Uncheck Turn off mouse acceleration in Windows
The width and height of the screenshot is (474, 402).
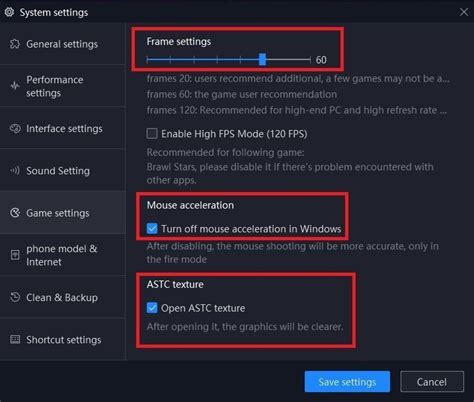coord(152,229)
